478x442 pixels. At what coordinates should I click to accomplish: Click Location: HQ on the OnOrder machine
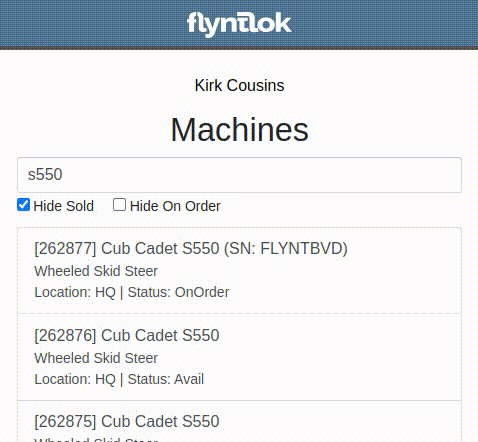(75, 292)
